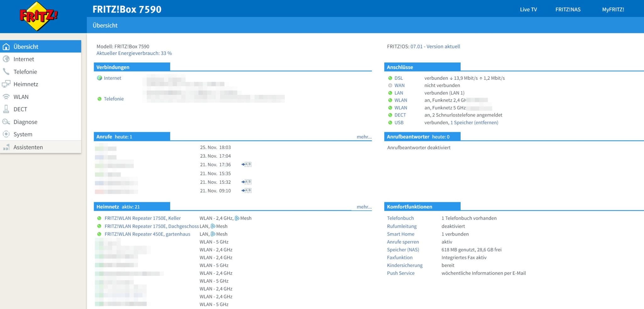Click the WLAN wifi icon in sidebar
Screen dimensions: 644x309
click(x=6, y=97)
